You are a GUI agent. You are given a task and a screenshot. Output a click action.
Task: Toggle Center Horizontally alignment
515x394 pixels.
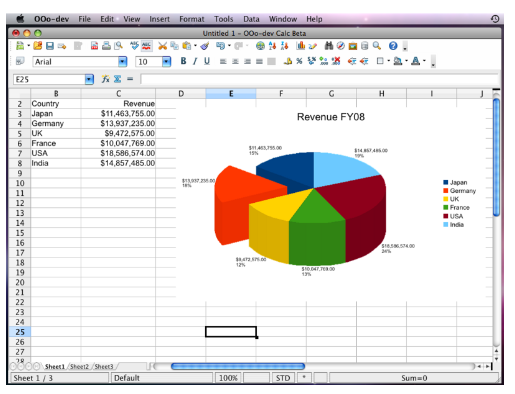[235, 61]
